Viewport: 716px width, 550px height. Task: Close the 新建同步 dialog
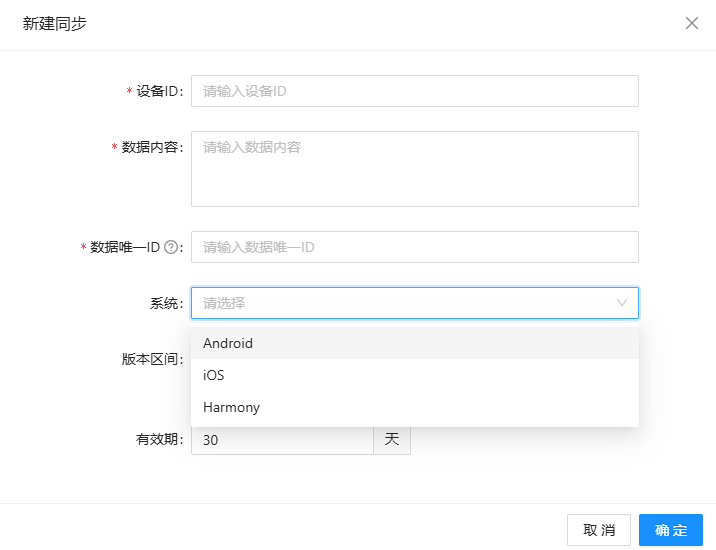click(x=691, y=23)
